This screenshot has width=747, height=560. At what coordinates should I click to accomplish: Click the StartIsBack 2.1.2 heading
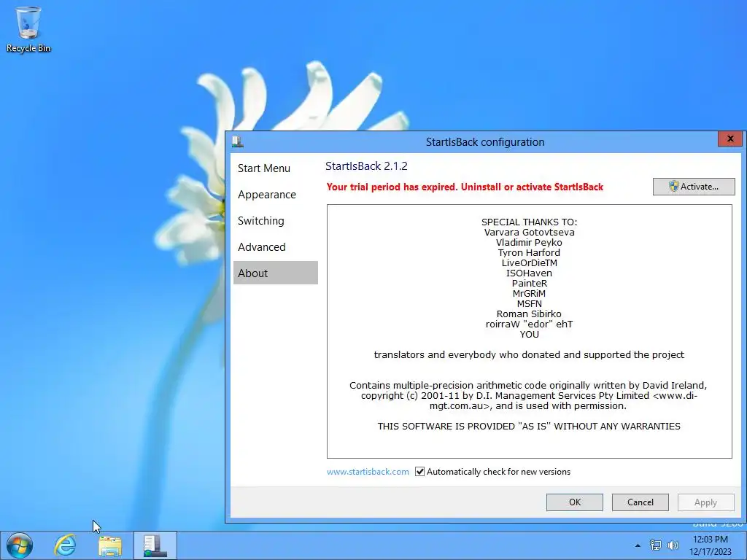[366, 166]
